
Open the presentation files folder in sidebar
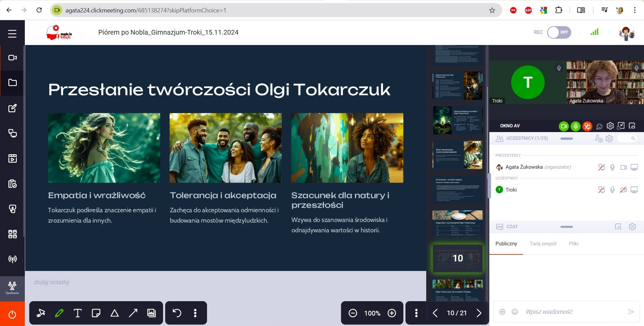click(x=12, y=83)
